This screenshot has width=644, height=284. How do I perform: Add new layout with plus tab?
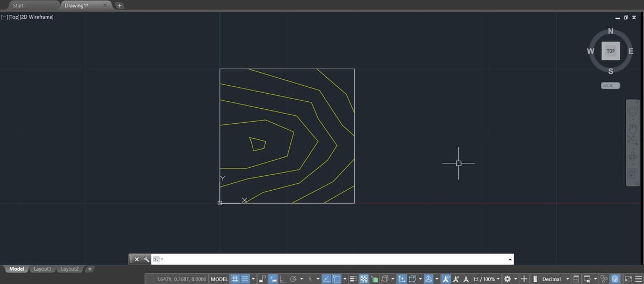pyautogui.click(x=90, y=268)
